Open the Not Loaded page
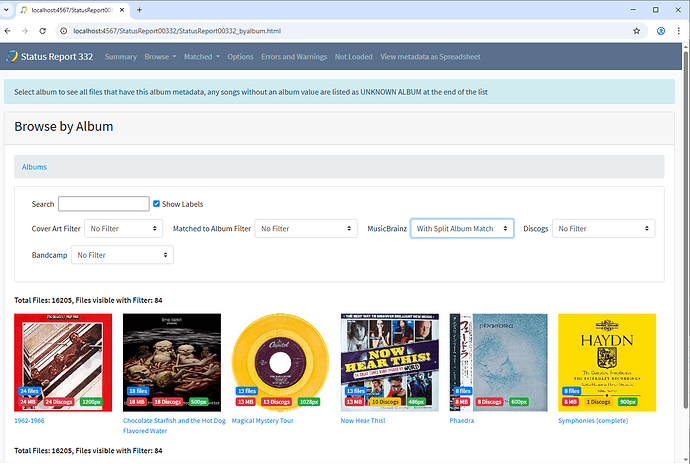690x464 pixels. click(353, 57)
